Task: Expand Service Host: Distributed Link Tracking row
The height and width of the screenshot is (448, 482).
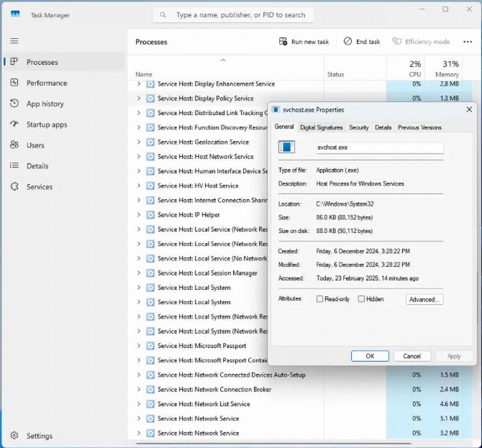Action: (x=139, y=113)
